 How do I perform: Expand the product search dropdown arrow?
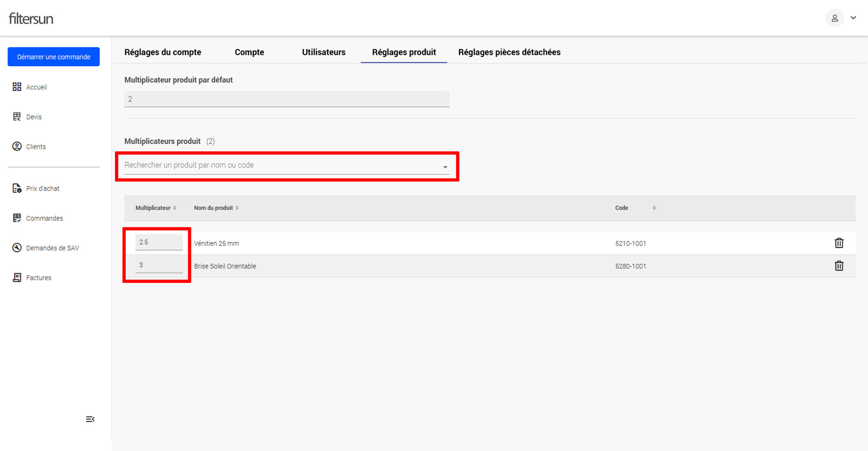point(445,167)
